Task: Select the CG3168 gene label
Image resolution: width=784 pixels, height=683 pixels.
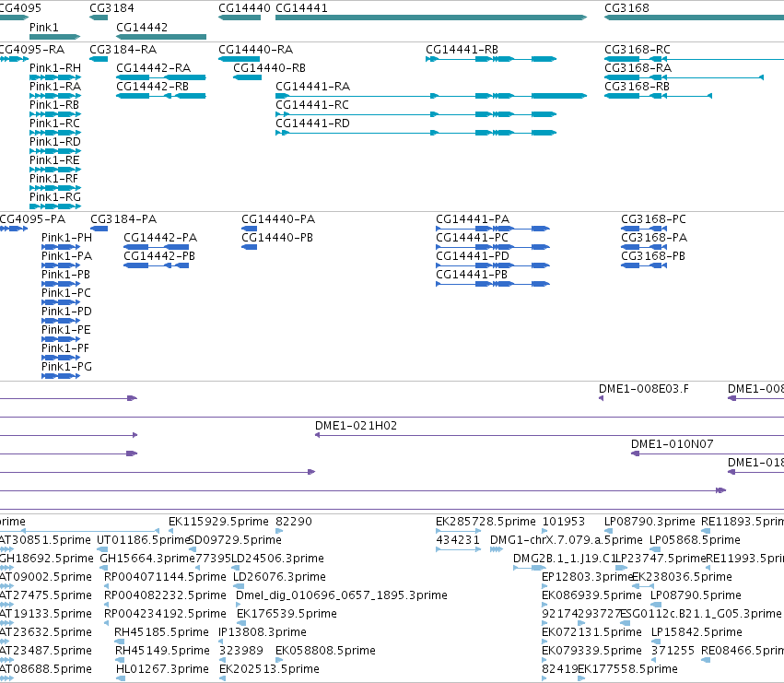Action: [x=626, y=8]
